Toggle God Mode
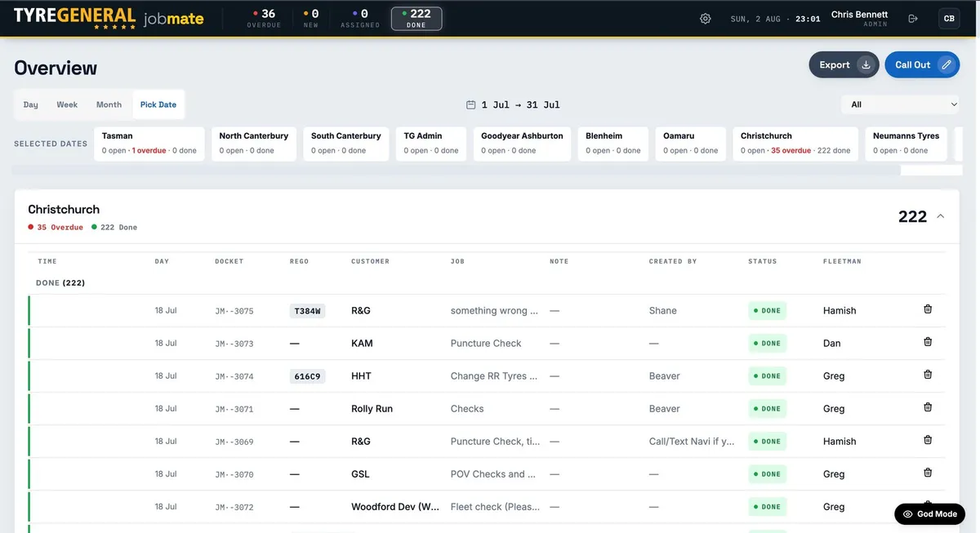This screenshot has height=533, width=980. coord(929,514)
